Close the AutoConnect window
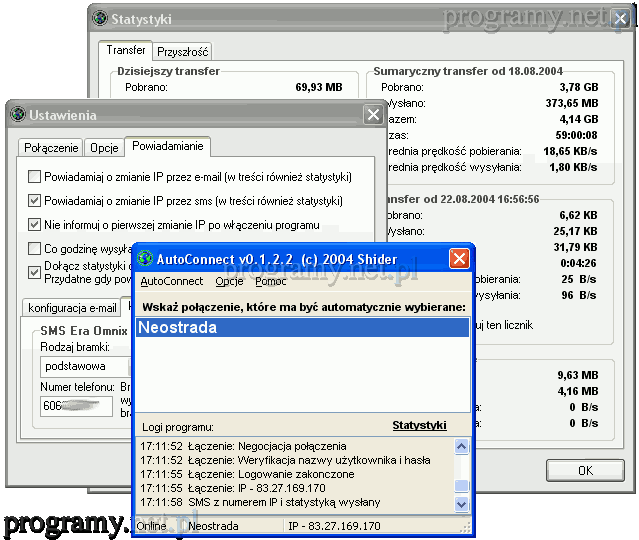This screenshot has width=639, height=540. click(x=459, y=259)
